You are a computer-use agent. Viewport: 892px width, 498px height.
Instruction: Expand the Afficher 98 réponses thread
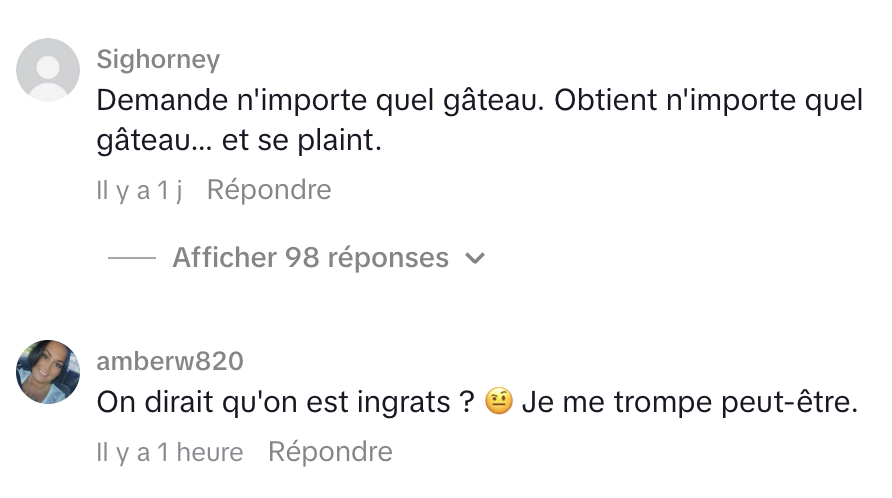(x=310, y=258)
